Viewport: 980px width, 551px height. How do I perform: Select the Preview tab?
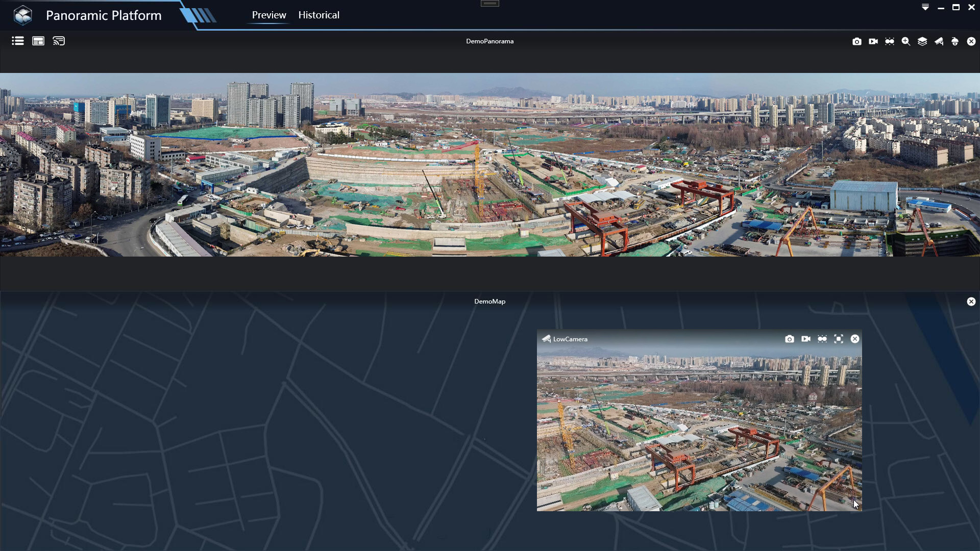[x=269, y=15]
